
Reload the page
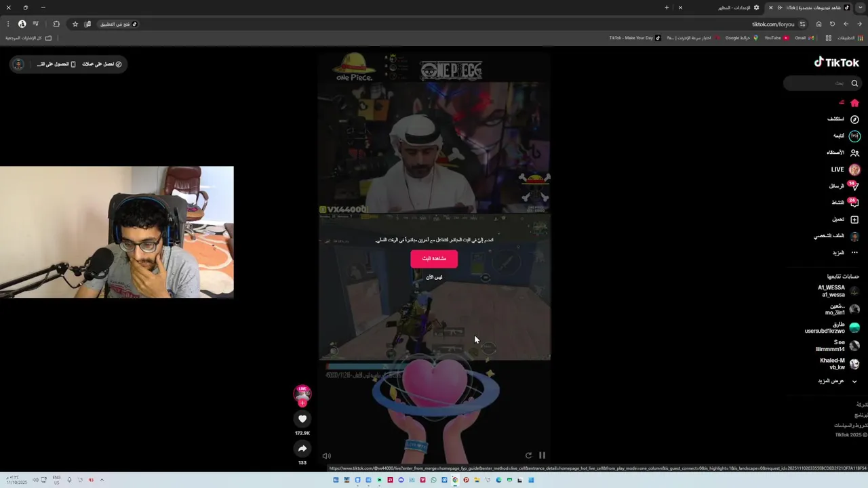pyautogui.click(x=832, y=24)
